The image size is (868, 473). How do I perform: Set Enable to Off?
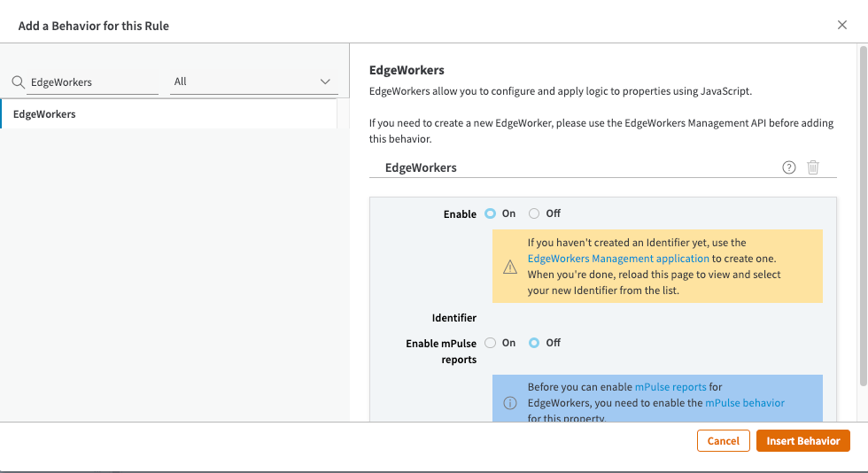coord(534,213)
